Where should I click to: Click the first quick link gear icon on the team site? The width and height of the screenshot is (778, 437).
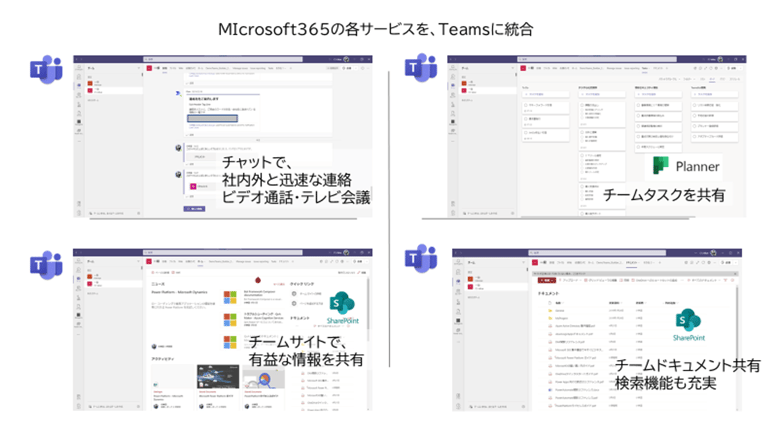(x=294, y=294)
